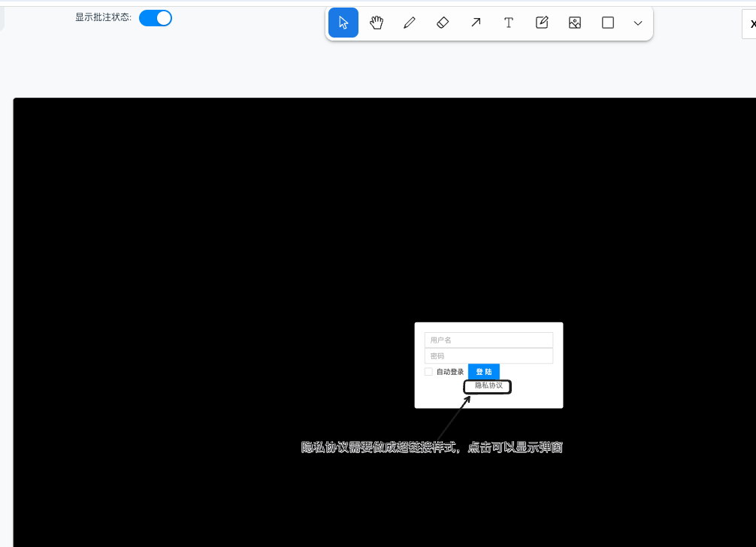Viewport: 756px width, 547px height.
Task: Uncheck 自动登录 in the login form
Action: 428,371
